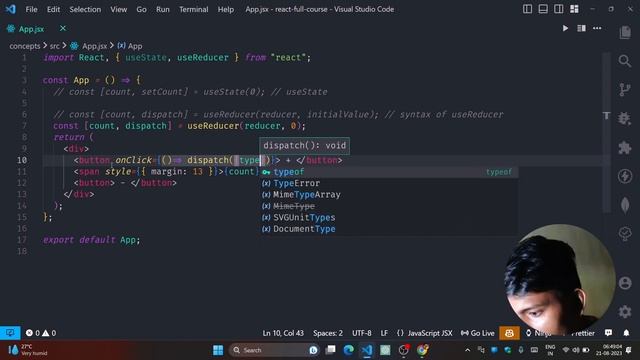Viewport: 640px width, 360px height.
Task: Open the editor More Actions ellipsis
Action: [597, 28]
